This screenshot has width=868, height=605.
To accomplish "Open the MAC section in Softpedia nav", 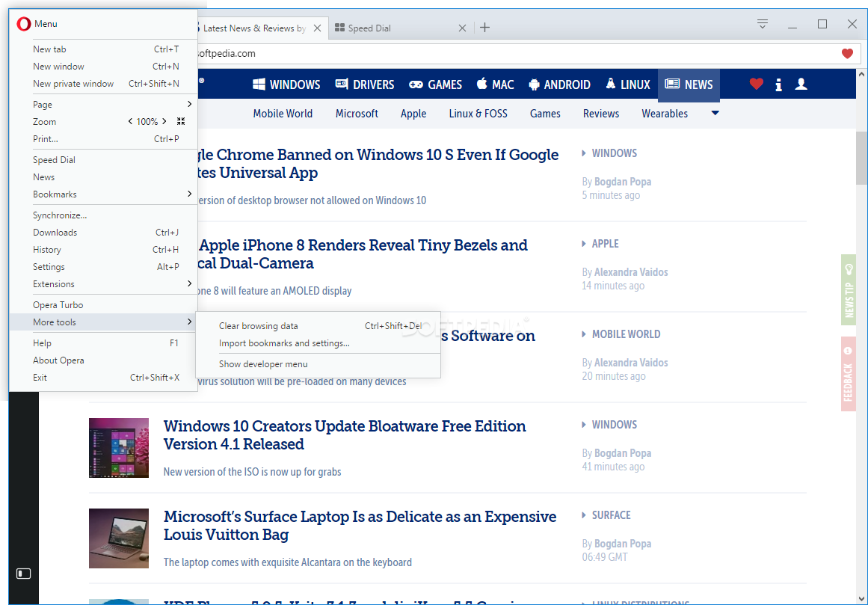I will tap(496, 85).
